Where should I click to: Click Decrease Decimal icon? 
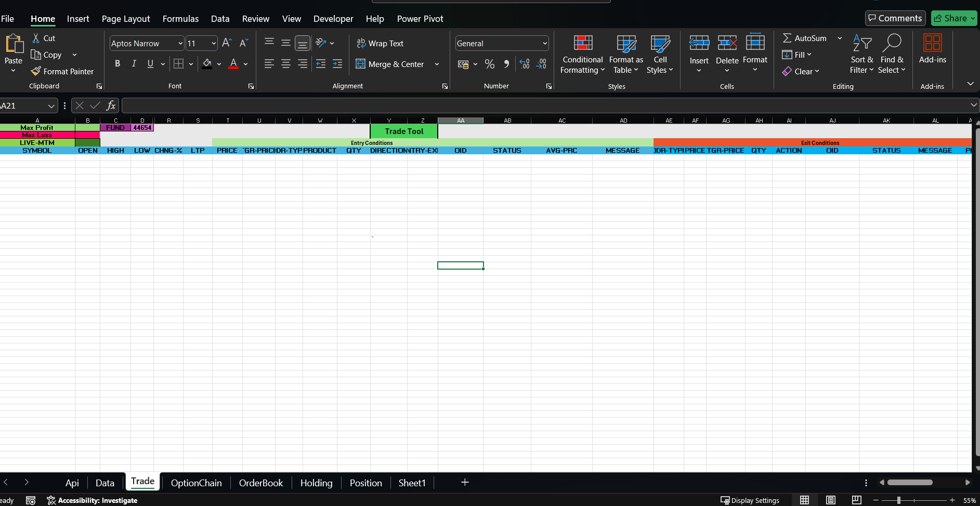tap(541, 64)
